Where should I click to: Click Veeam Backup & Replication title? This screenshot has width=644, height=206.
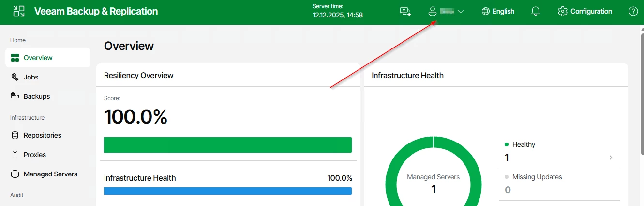(x=96, y=11)
